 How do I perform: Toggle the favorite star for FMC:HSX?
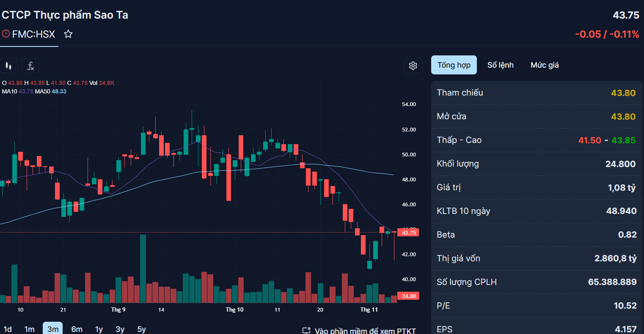click(x=68, y=34)
